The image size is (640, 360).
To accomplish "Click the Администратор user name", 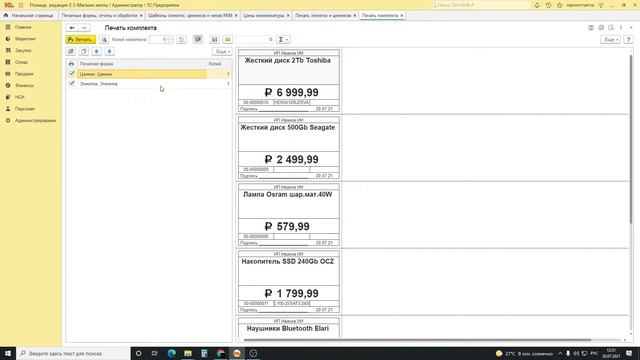I will 580,5.
